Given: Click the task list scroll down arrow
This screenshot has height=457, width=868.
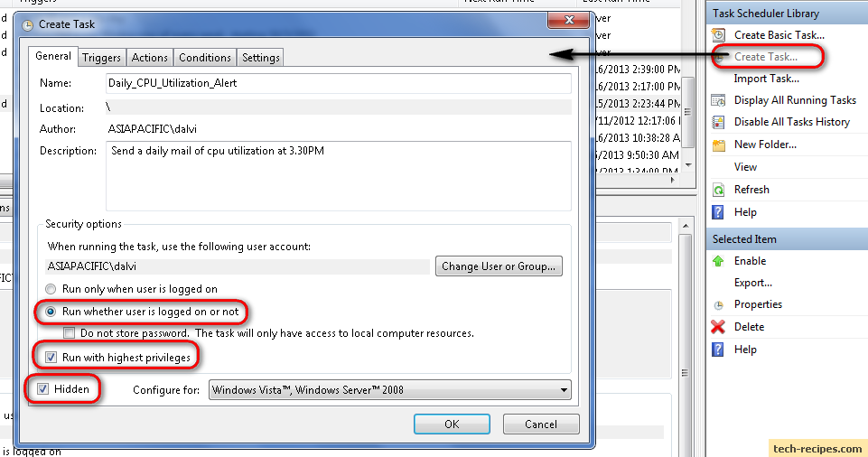Looking at the screenshot, I should click(688, 165).
